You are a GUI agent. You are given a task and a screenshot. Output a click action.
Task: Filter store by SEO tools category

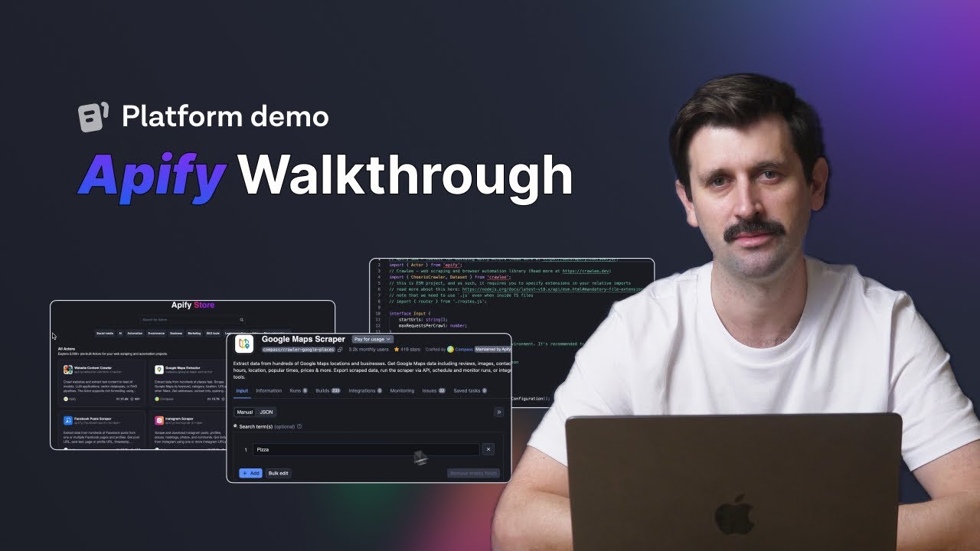[213, 334]
